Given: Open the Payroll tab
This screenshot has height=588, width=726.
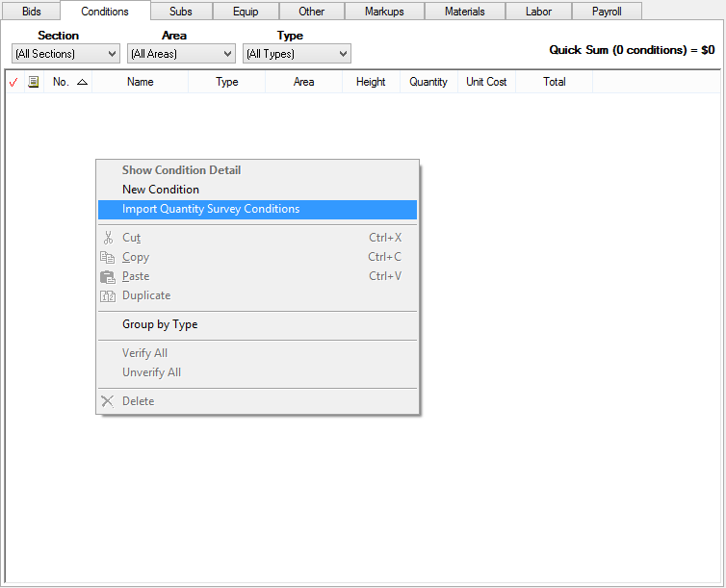Looking at the screenshot, I should (x=607, y=12).
